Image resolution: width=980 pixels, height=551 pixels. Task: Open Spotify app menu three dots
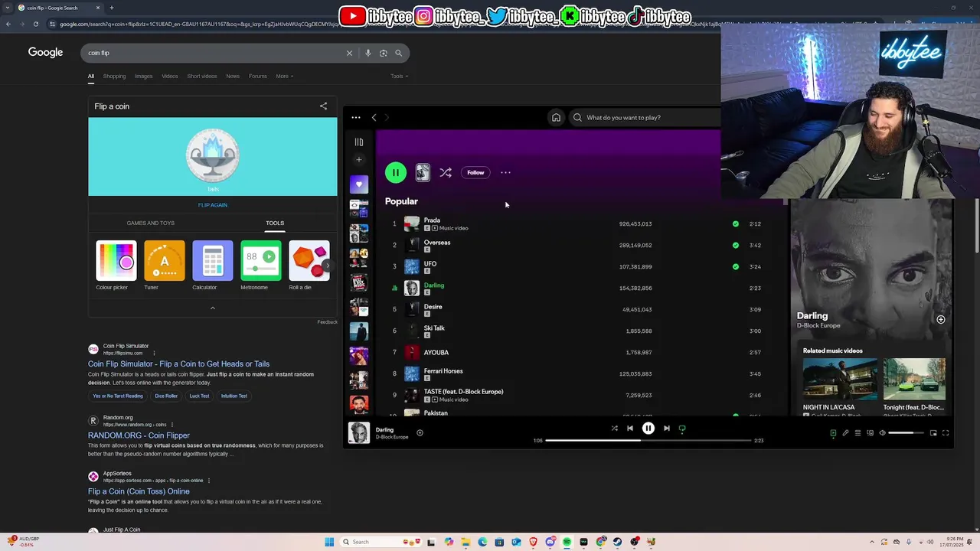tap(356, 117)
